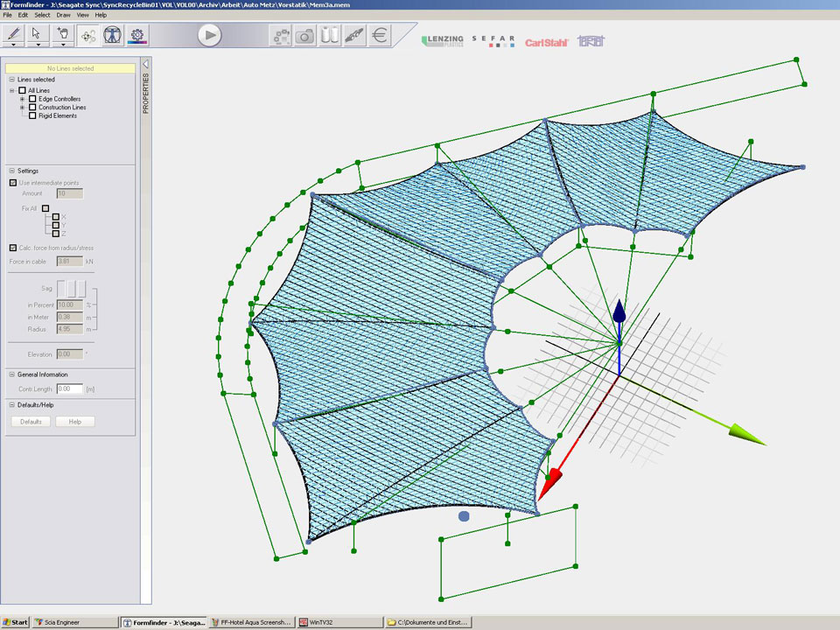The image size is (840, 630).
Task: Tick the Edge Controllers checkbox
Action: point(32,99)
